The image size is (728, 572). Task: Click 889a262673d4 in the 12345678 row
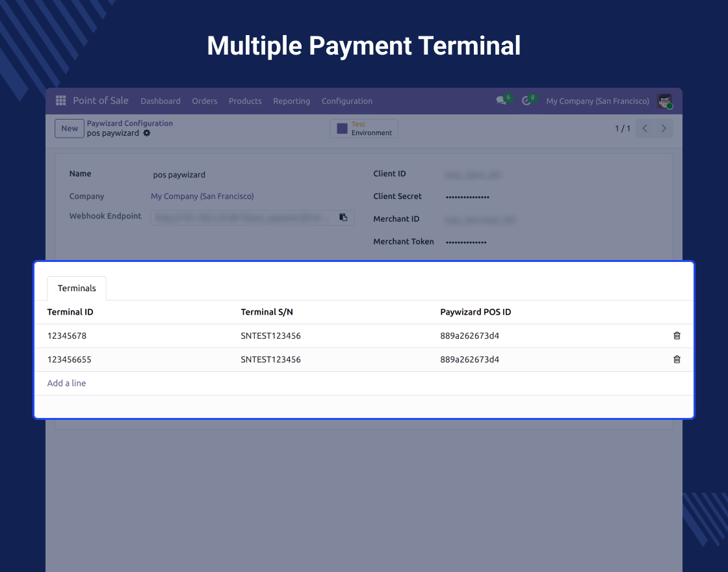tap(470, 335)
